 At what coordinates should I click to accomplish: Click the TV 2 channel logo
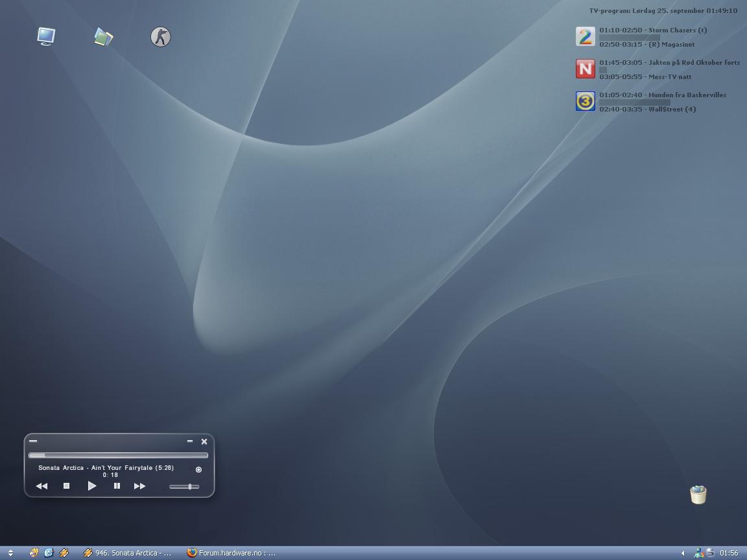pos(585,37)
